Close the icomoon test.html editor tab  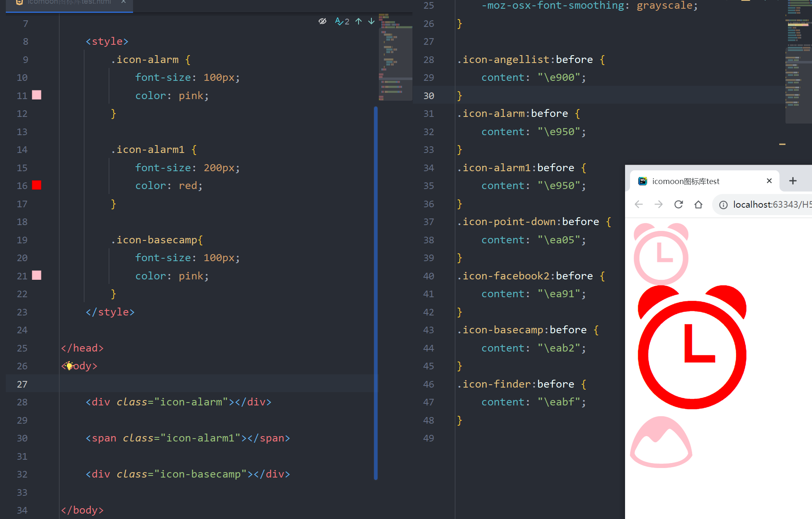tap(124, 2)
